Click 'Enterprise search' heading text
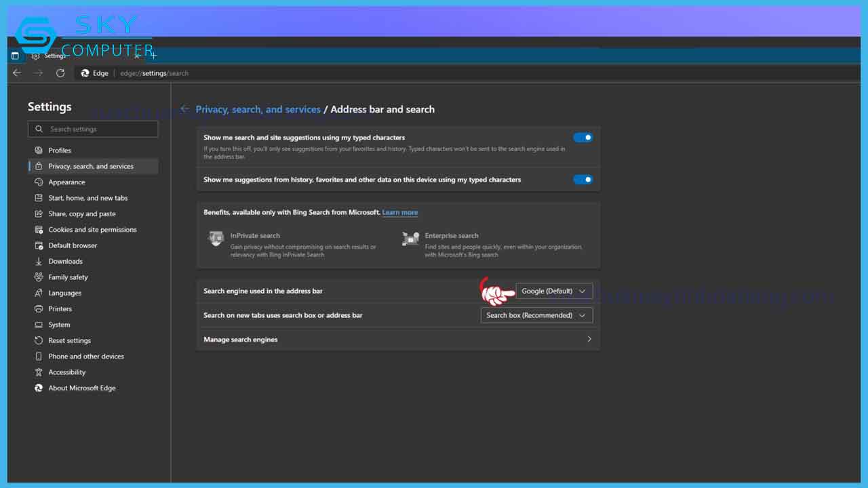Screen dimensions: 868x488 click(452, 236)
